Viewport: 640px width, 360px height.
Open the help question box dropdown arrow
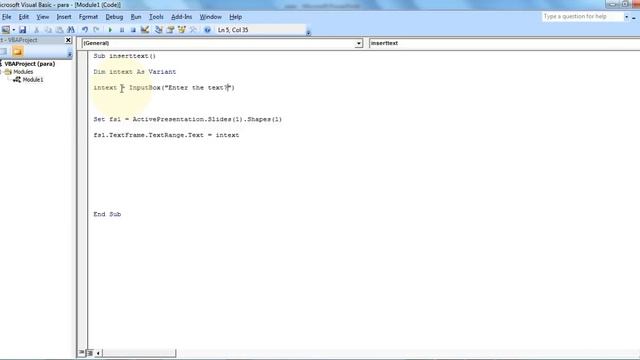pyautogui.click(x=627, y=17)
